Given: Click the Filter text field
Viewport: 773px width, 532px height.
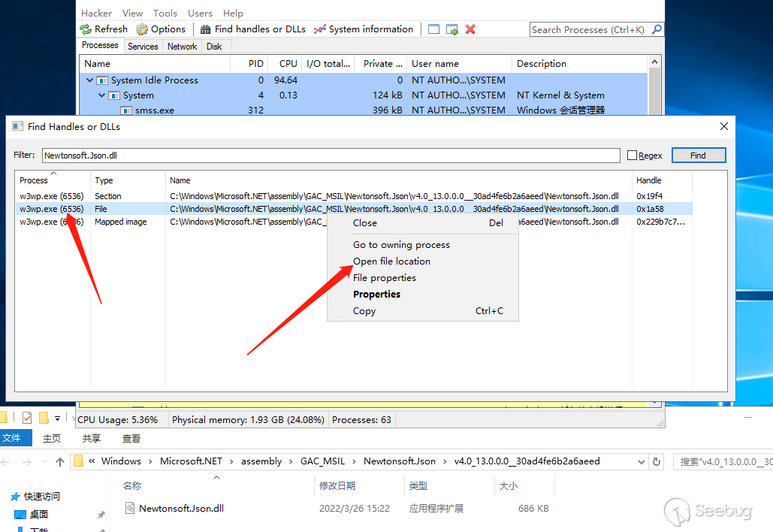Looking at the screenshot, I should tap(331, 156).
